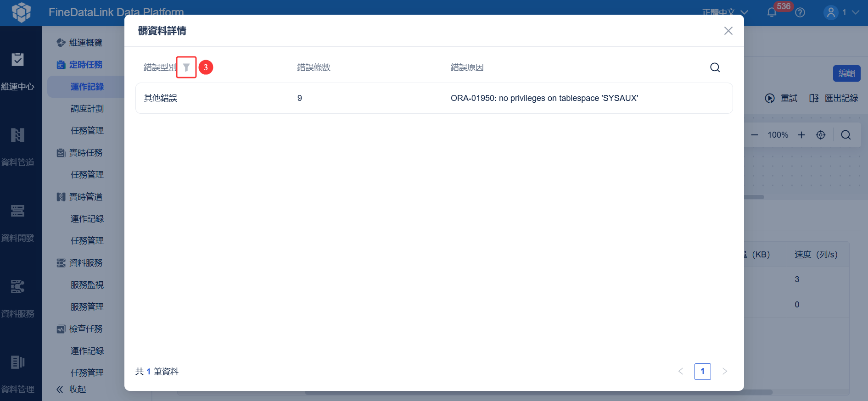Zoom out with the minus icon
Screen dimensions: 868x401
[x=755, y=135]
